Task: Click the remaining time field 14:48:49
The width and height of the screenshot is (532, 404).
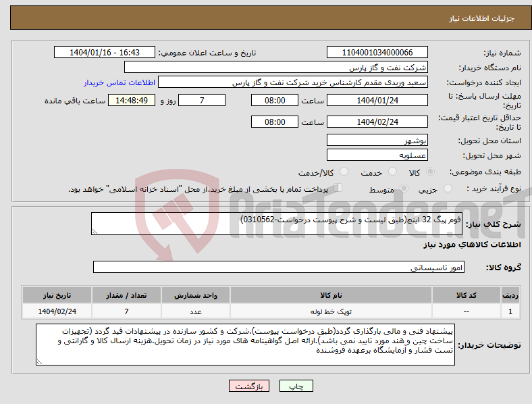Action: point(132,100)
